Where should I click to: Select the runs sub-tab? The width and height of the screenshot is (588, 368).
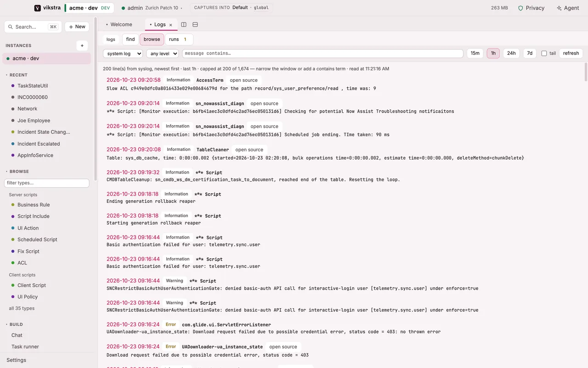click(x=179, y=39)
